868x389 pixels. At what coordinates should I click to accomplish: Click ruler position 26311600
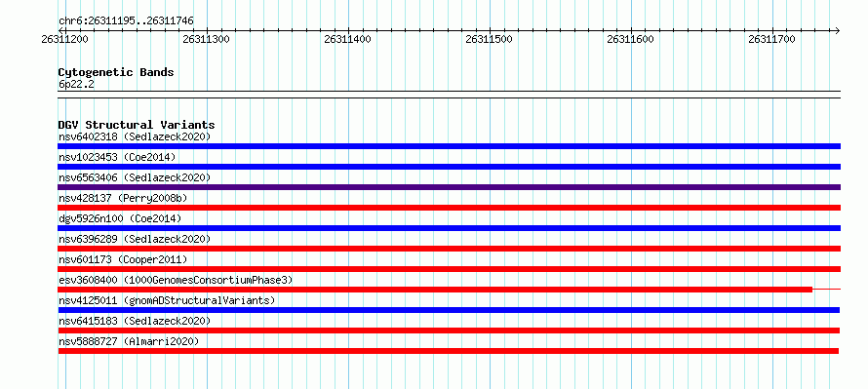coord(630,39)
